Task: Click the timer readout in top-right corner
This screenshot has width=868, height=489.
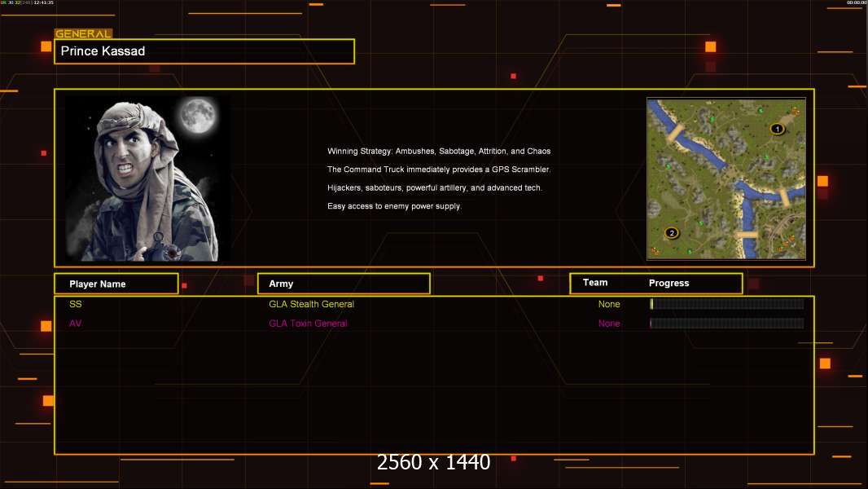Action: 857,2
